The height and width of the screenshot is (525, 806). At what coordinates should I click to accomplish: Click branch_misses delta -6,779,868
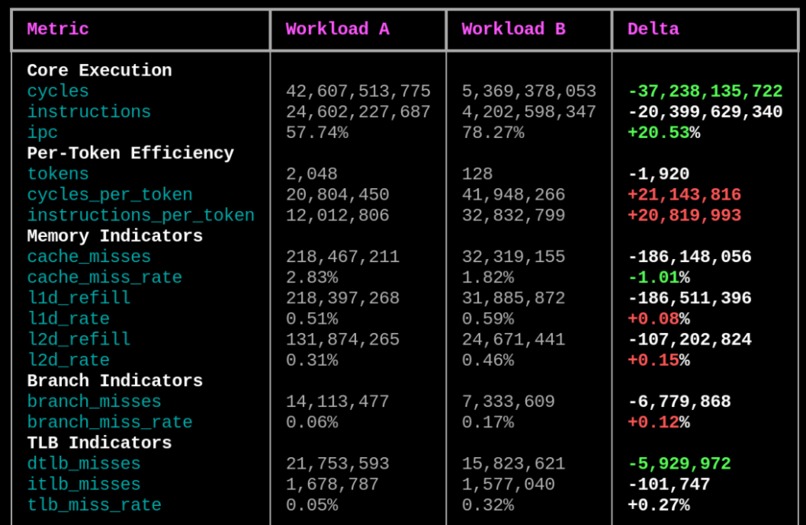tap(679, 401)
